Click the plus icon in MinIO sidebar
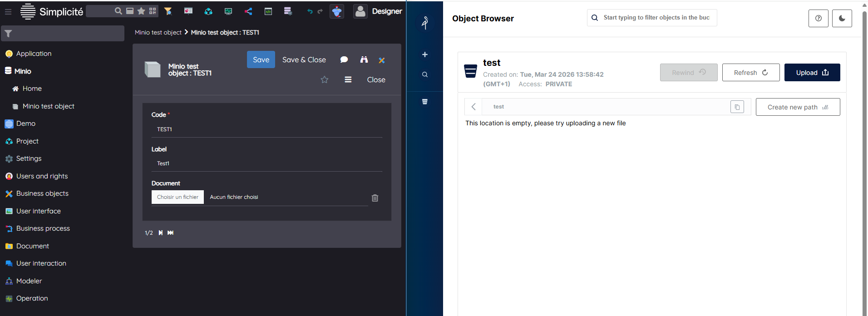The height and width of the screenshot is (316, 868). click(x=425, y=54)
